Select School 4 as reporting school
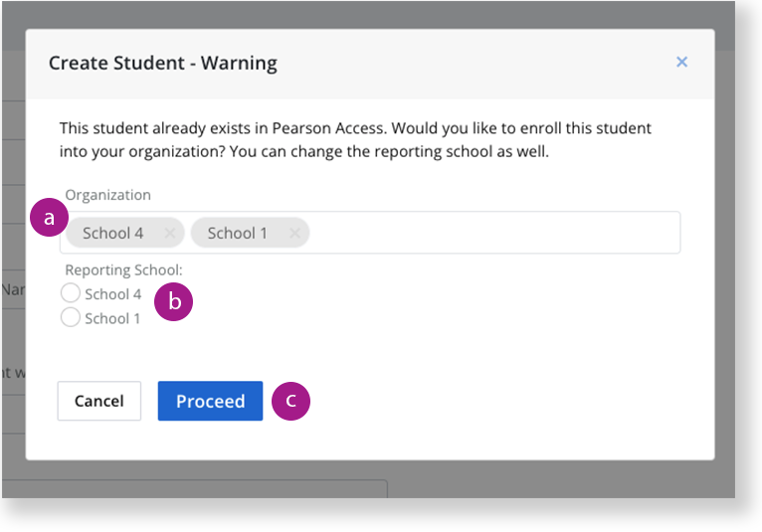This screenshot has height=532, width=762. [x=71, y=293]
